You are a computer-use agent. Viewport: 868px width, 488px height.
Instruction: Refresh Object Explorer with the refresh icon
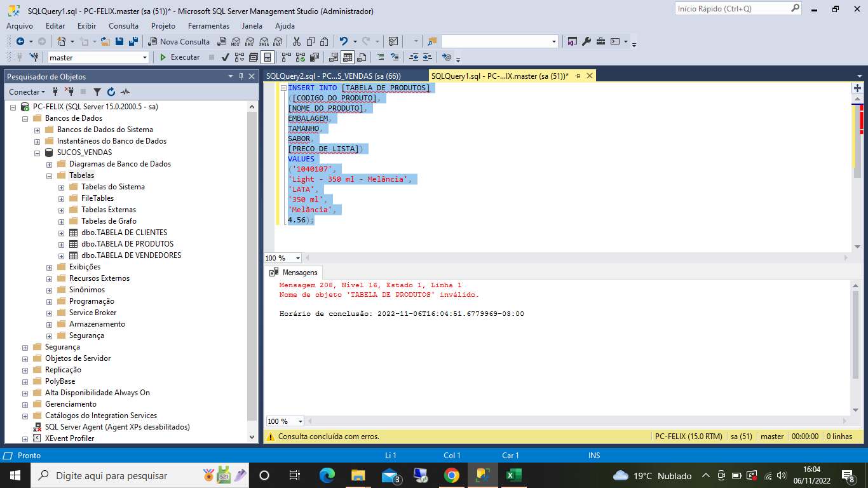[111, 92]
